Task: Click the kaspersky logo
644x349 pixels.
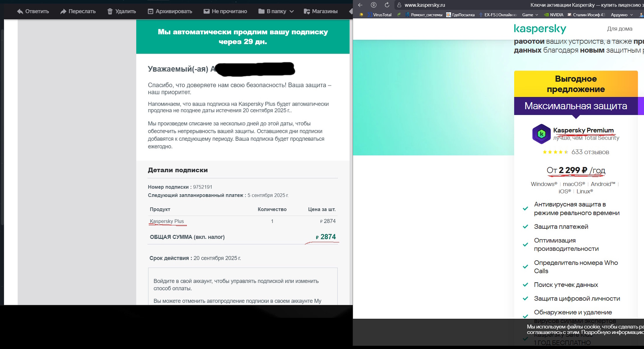Action: click(540, 29)
